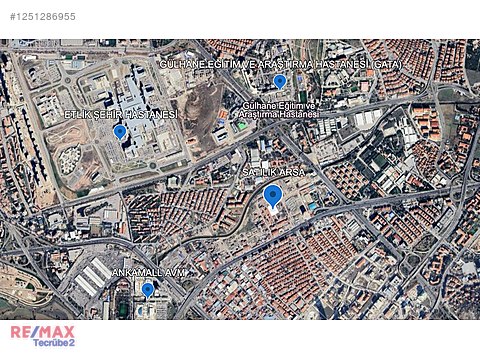480x360 pixels.
Task: Select the SATILIK ARSA label
Action: click(x=273, y=173)
